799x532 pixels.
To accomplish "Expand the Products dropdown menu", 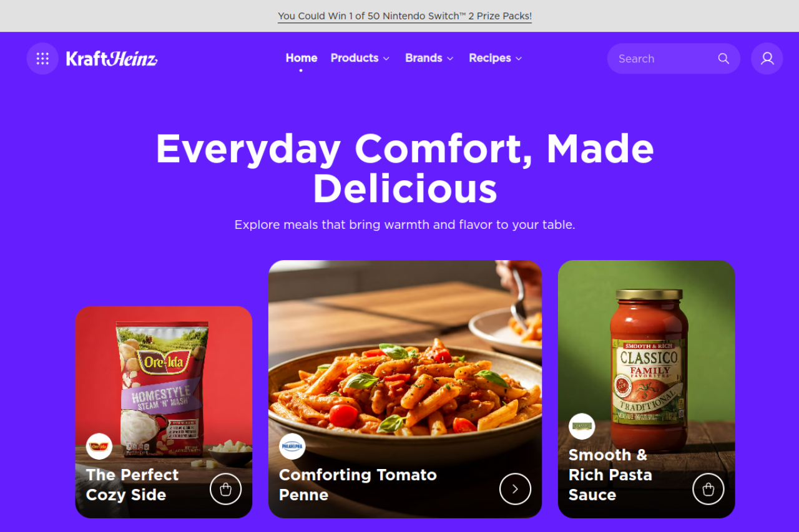I will click(360, 58).
